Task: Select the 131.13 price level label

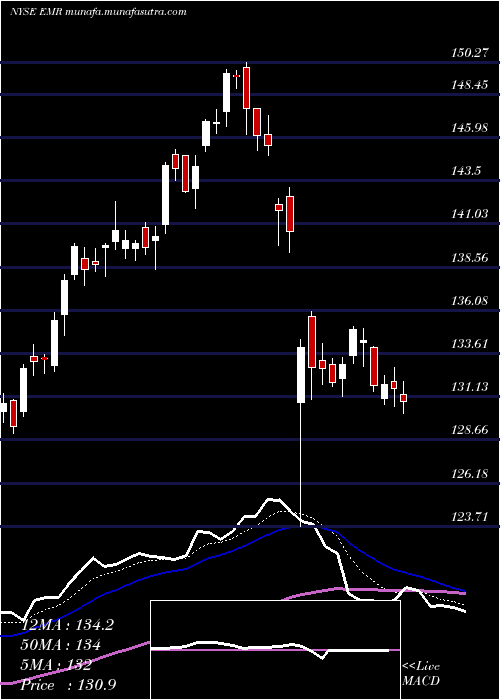Action: 470,387
